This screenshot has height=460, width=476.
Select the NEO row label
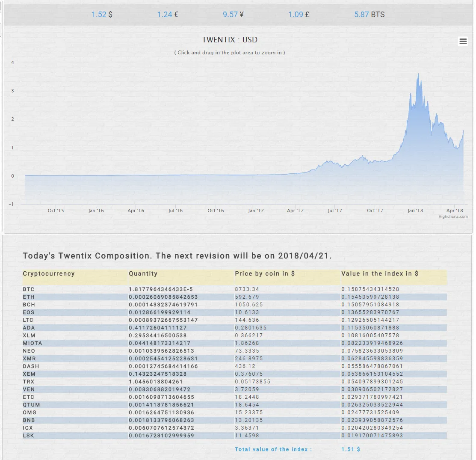click(x=29, y=350)
